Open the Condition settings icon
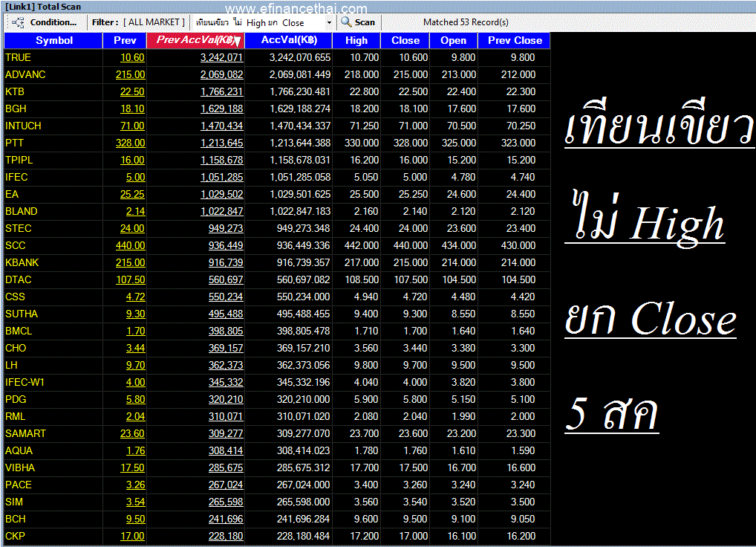Viewport: 756px width, 547px height. (x=18, y=22)
